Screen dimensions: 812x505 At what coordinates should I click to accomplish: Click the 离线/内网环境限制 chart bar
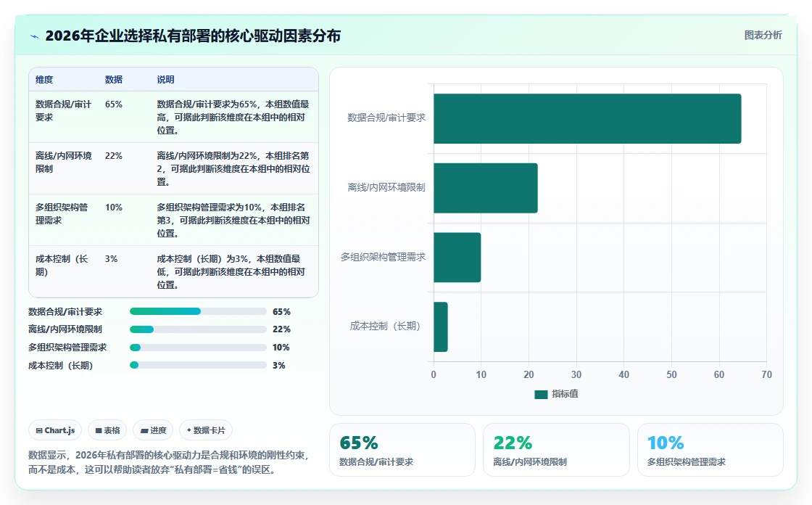point(486,188)
